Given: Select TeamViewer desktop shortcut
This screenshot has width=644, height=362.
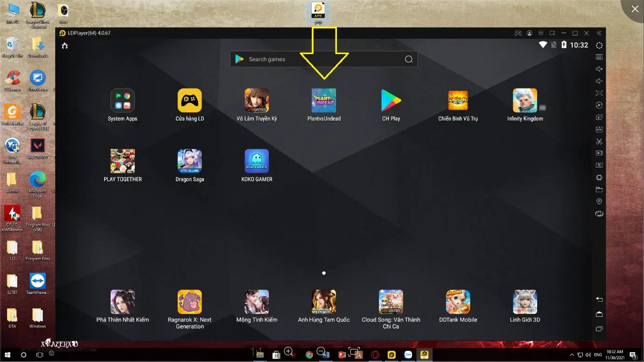Looking at the screenshot, I should click(x=37, y=284).
